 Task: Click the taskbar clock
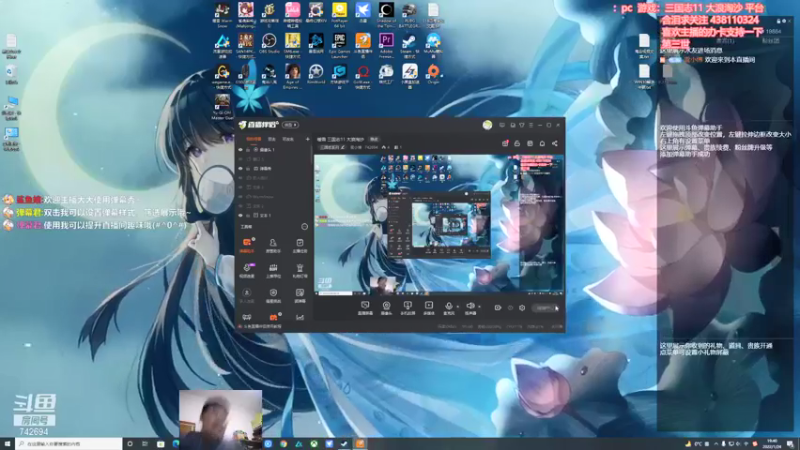coord(772,444)
